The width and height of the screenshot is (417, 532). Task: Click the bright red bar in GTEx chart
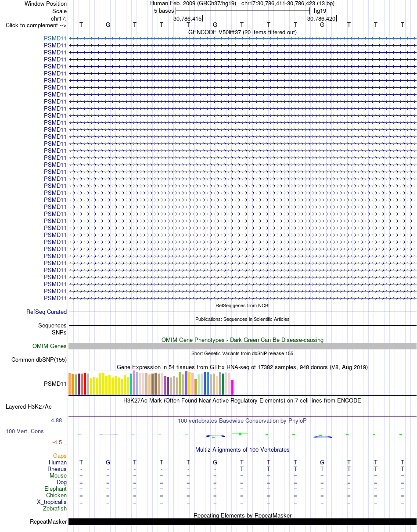point(85,384)
